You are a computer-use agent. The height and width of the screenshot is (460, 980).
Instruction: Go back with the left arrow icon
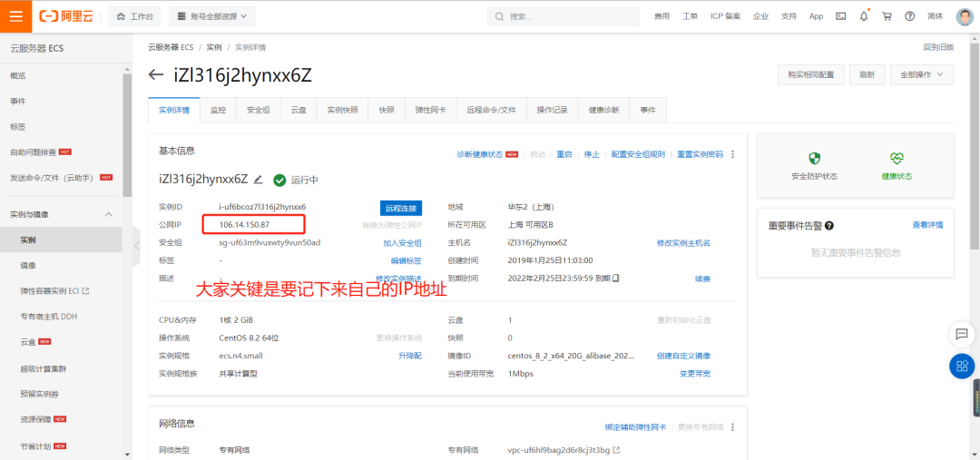[156, 75]
